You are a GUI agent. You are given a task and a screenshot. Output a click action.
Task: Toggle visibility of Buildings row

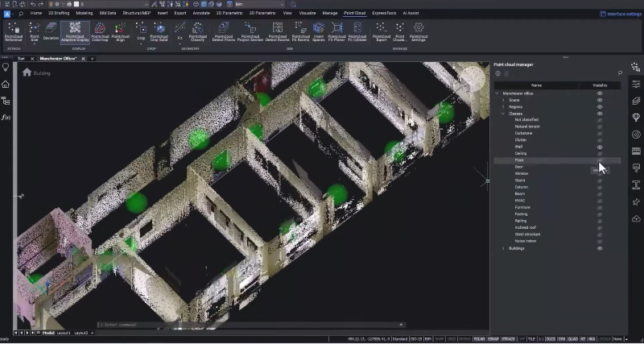(x=600, y=248)
